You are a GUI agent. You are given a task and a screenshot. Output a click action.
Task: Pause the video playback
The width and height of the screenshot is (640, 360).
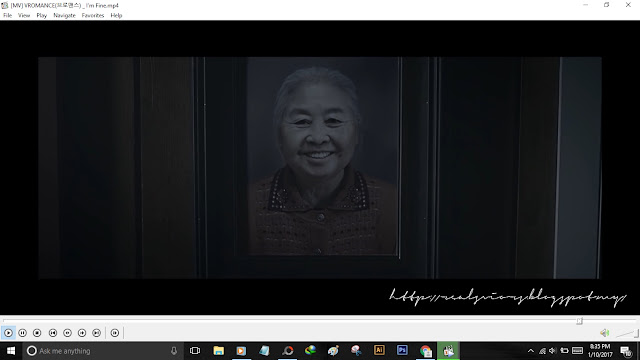coord(22,333)
